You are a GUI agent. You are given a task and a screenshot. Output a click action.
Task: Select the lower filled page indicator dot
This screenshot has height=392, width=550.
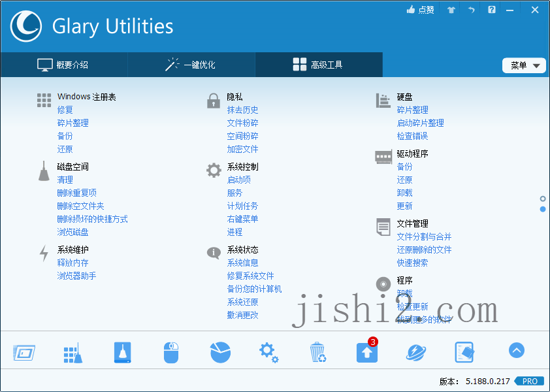coord(543,209)
